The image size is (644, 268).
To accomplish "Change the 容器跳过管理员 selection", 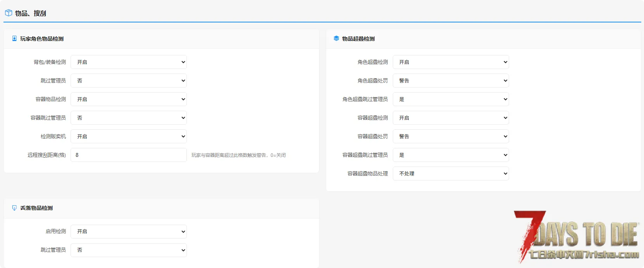I will point(129,118).
